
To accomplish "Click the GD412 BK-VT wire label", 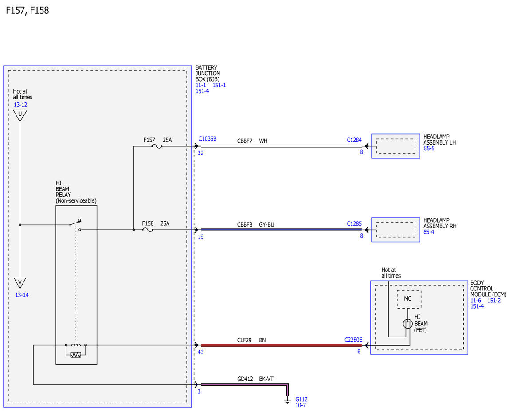I will coord(255,379).
